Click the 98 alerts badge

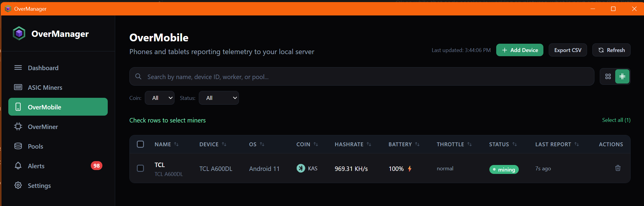[96, 166]
